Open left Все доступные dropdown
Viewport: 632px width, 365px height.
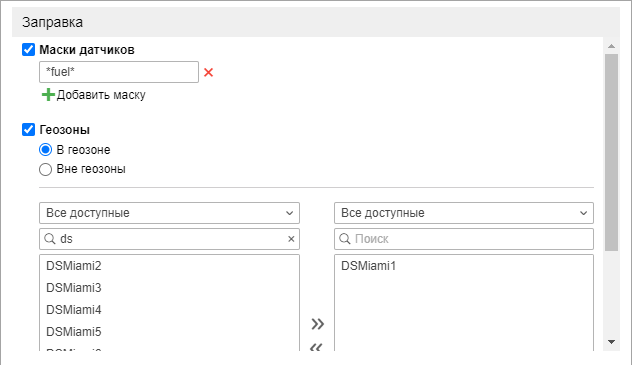pos(169,213)
